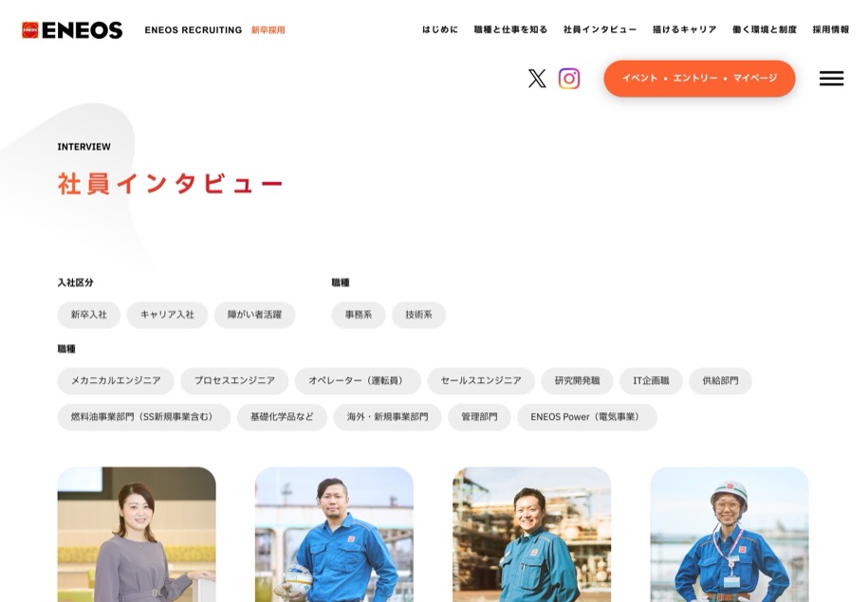Select the 海外・新規事業部門 filter chip
The height and width of the screenshot is (602, 868).
click(387, 417)
